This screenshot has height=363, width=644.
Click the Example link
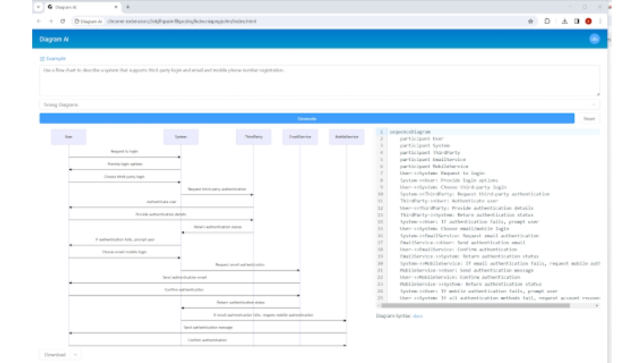pos(53,59)
